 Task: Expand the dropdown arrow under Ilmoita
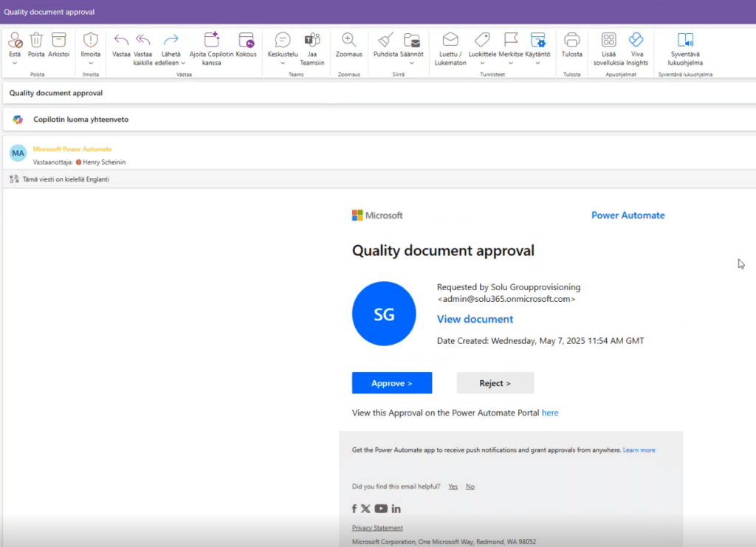(x=91, y=63)
